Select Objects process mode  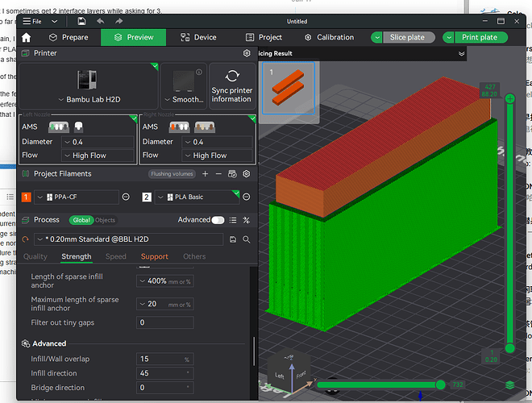[105, 220]
